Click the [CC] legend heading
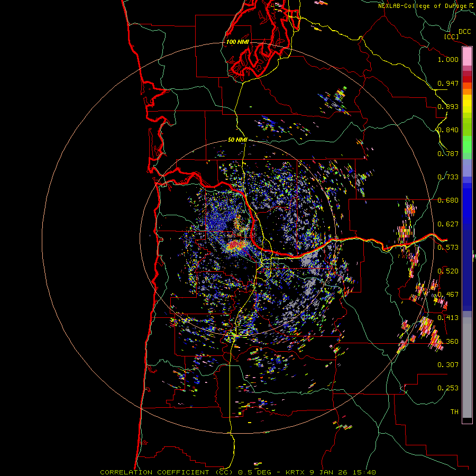Viewport: 476px width, 476px height. point(451,36)
